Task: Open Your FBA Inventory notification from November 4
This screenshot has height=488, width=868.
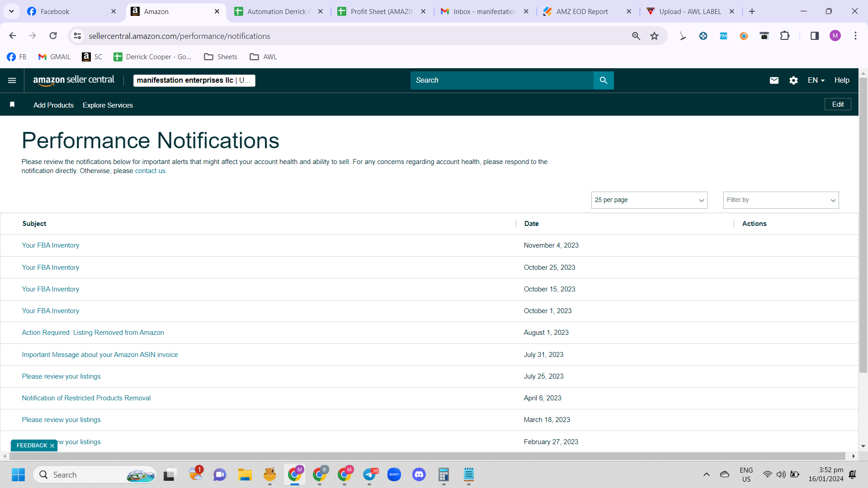Action: (51, 245)
